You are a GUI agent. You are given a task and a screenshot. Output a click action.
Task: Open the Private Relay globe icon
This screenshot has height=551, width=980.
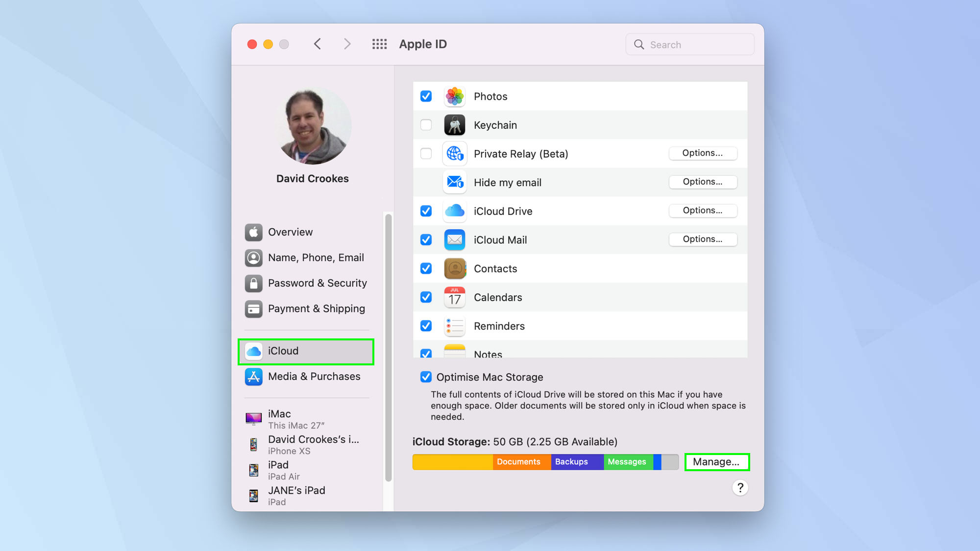454,153
